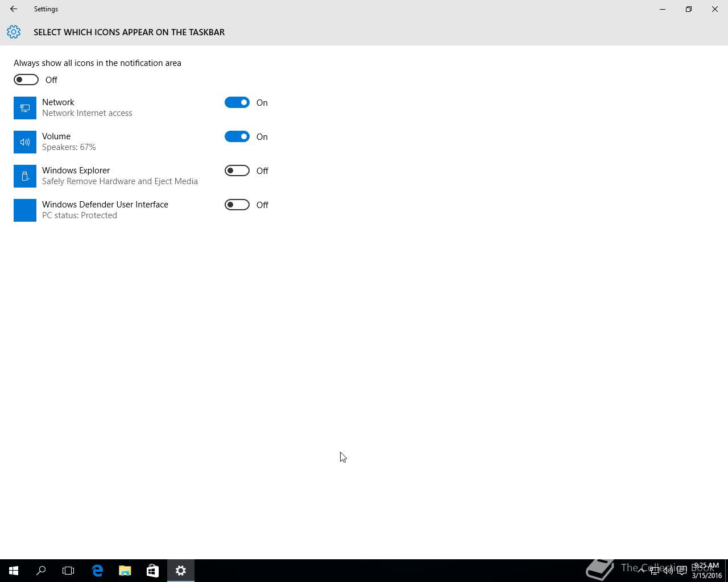Click the taskbar clock showing 9:25 AM

point(706,571)
